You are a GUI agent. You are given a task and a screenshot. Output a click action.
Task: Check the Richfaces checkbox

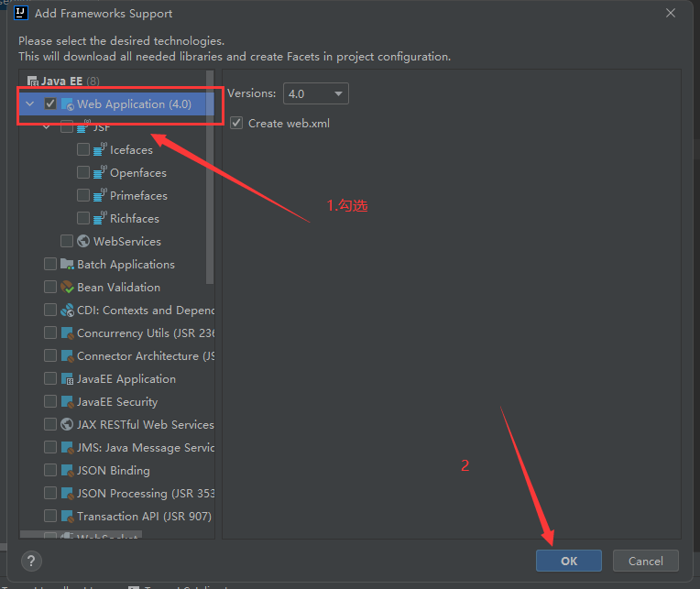point(83,218)
